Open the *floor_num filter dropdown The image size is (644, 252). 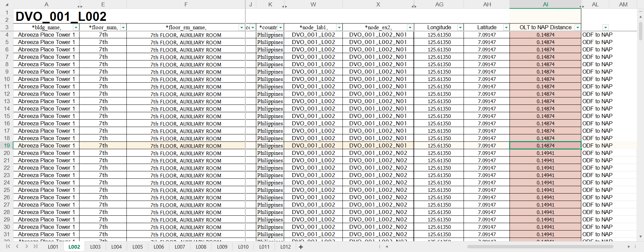click(123, 28)
